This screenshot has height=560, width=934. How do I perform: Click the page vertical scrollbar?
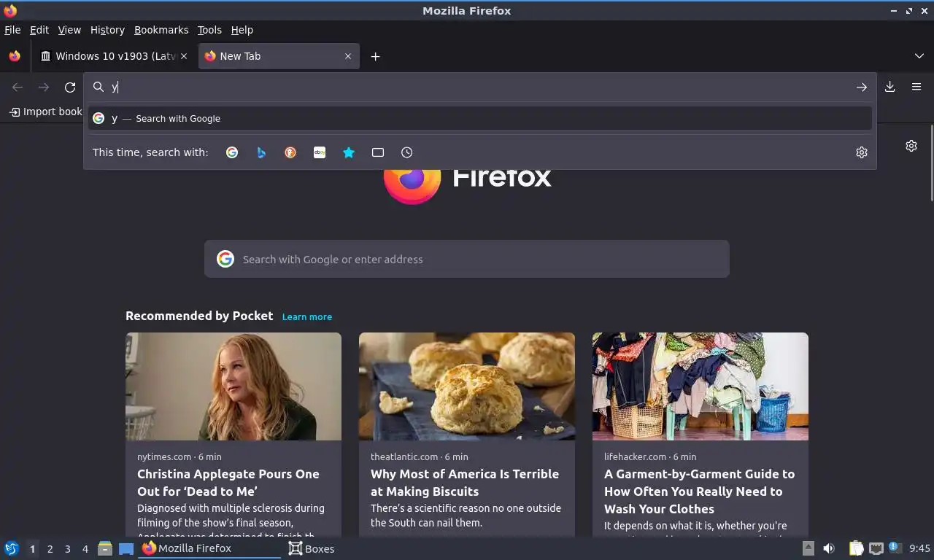[x=931, y=164]
